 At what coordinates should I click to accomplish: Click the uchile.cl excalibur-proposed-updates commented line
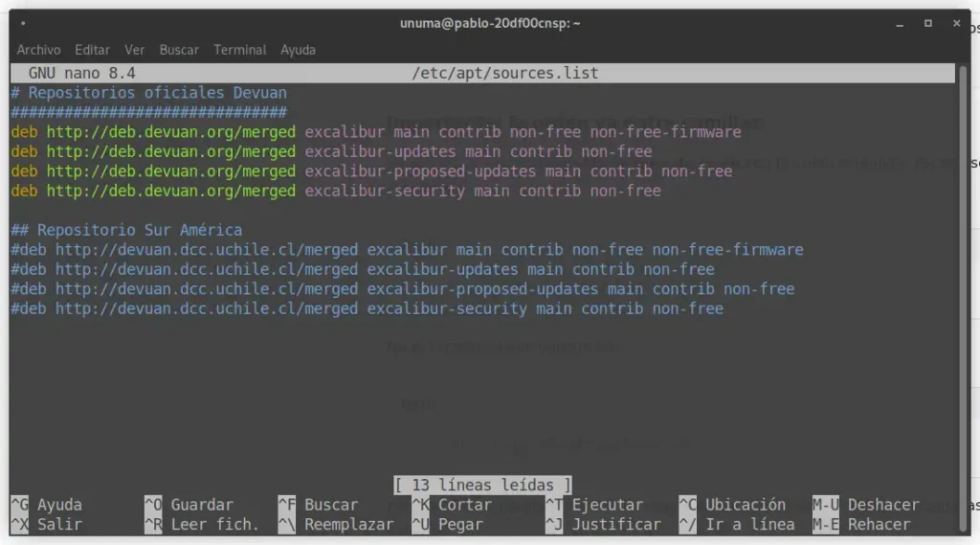pyautogui.click(x=403, y=289)
